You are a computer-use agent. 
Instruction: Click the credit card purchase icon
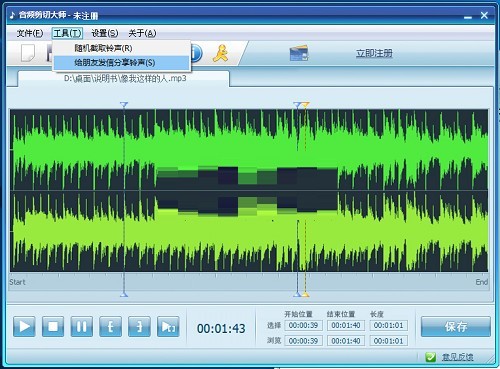point(299,53)
